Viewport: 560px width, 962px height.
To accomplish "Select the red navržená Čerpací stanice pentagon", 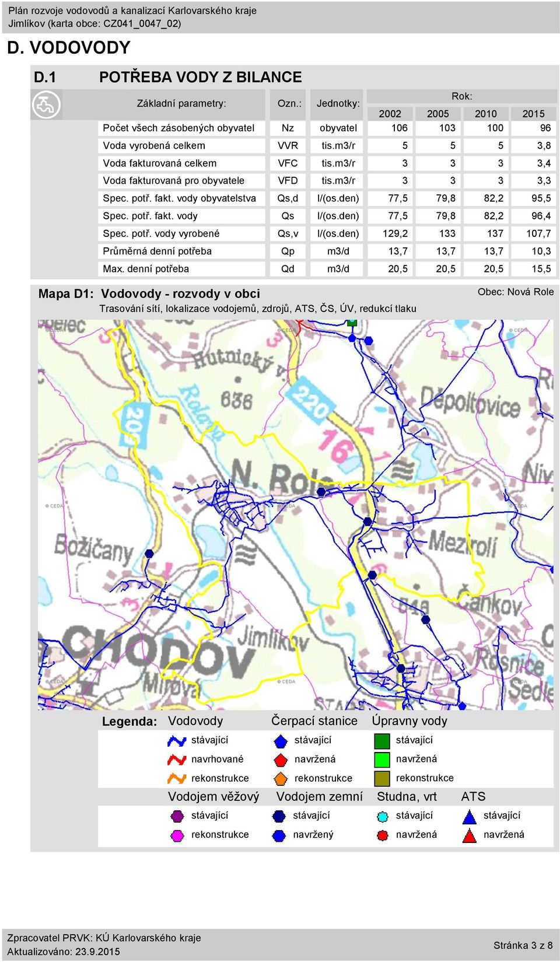I will [x=281, y=760].
